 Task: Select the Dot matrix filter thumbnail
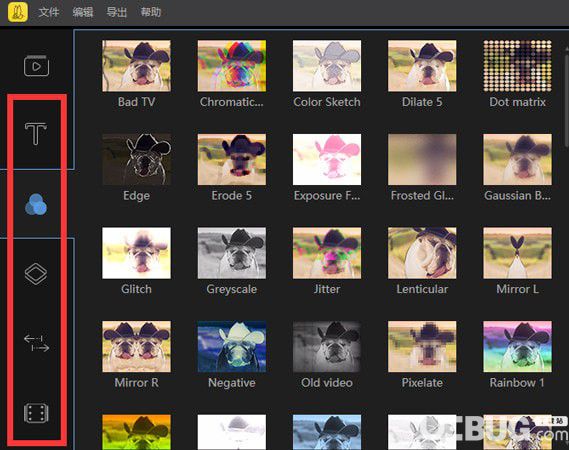coord(517,66)
